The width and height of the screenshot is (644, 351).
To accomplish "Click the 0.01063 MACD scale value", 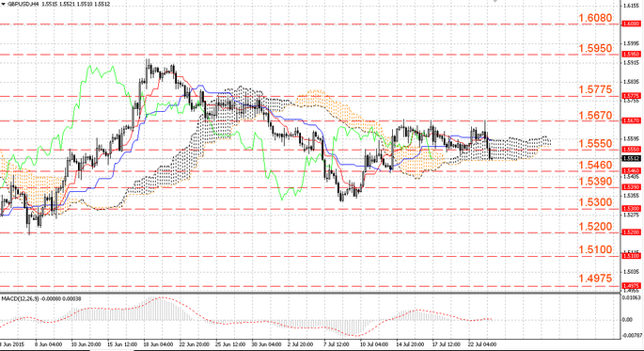I will pyautogui.click(x=631, y=297).
